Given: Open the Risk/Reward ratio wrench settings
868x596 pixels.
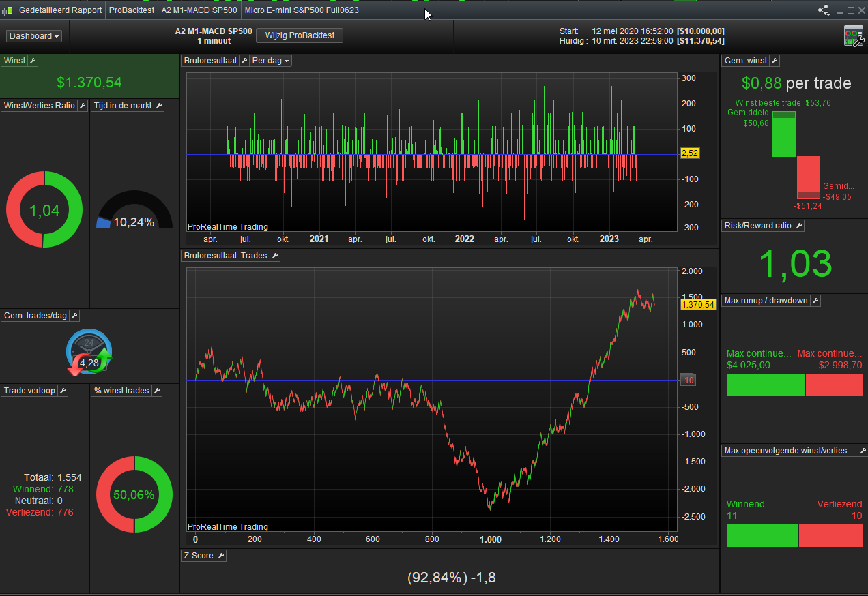Looking at the screenshot, I should point(799,226).
